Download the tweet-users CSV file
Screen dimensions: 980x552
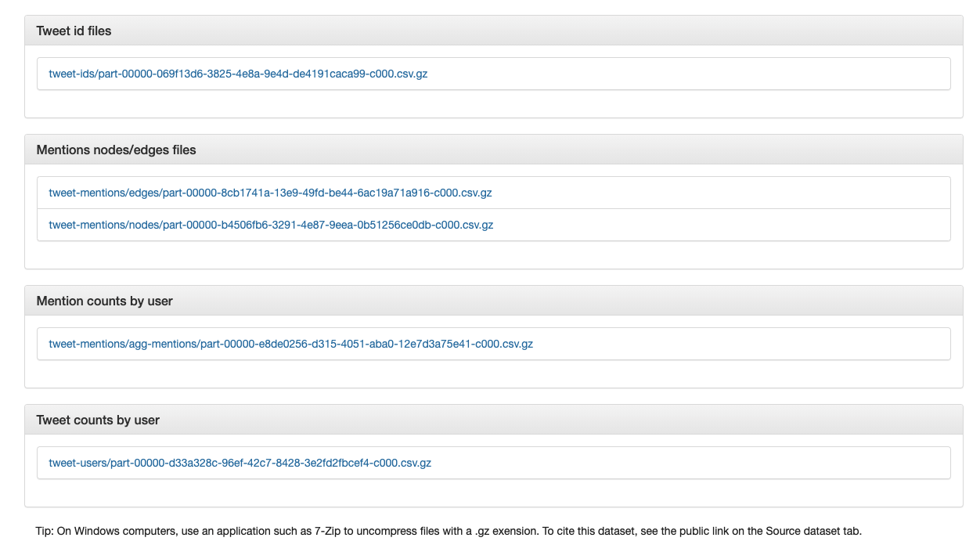(x=240, y=463)
